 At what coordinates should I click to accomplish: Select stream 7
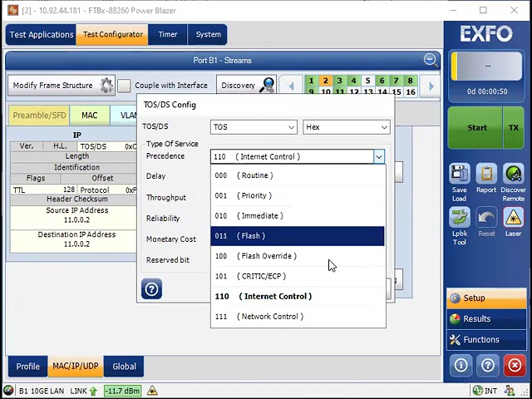tap(396, 81)
